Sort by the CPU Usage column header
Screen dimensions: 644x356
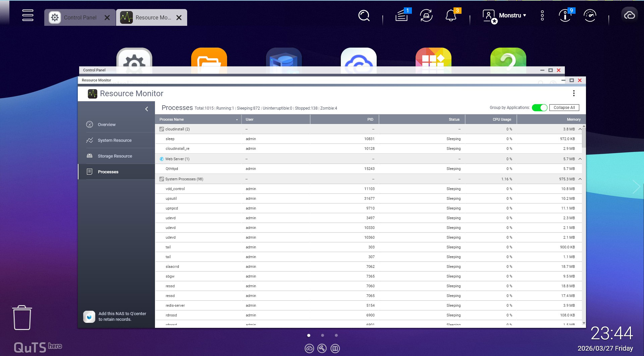click(x=501, y=119)
